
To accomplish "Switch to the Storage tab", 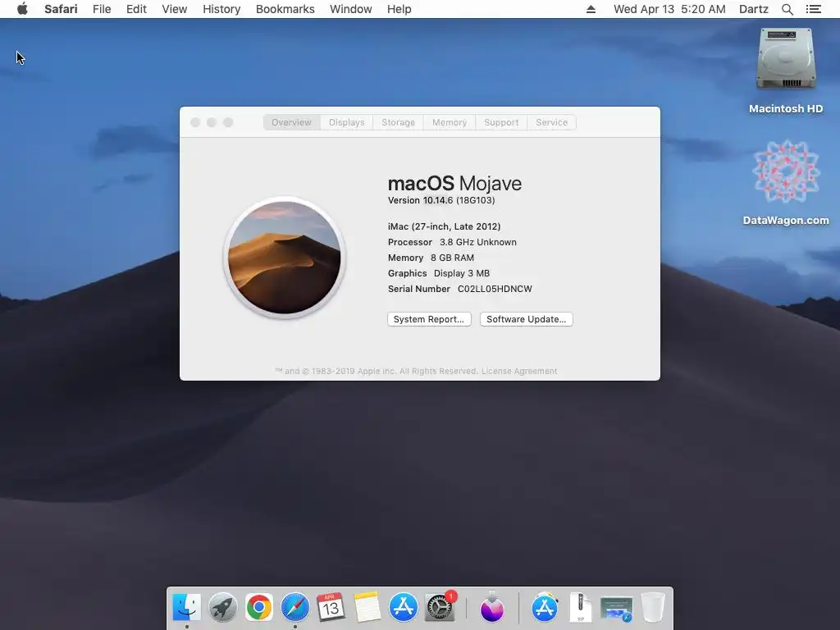I will coord(398,122).
